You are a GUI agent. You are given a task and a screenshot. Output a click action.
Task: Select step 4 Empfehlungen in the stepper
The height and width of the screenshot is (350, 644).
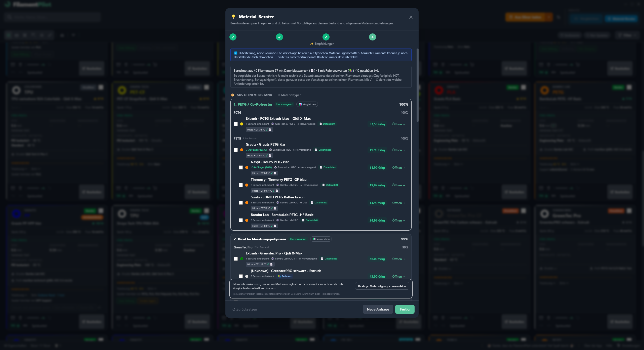click(373, 37)
